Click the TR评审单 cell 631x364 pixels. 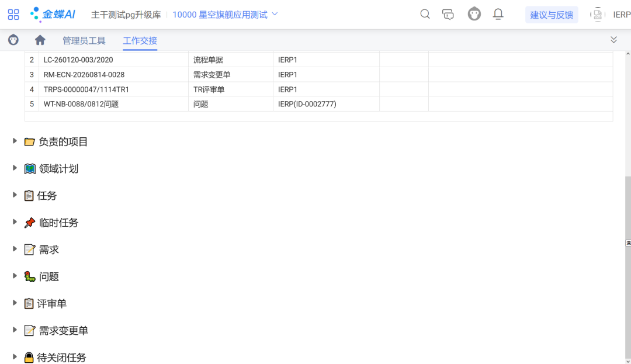(x=231, y=89)
